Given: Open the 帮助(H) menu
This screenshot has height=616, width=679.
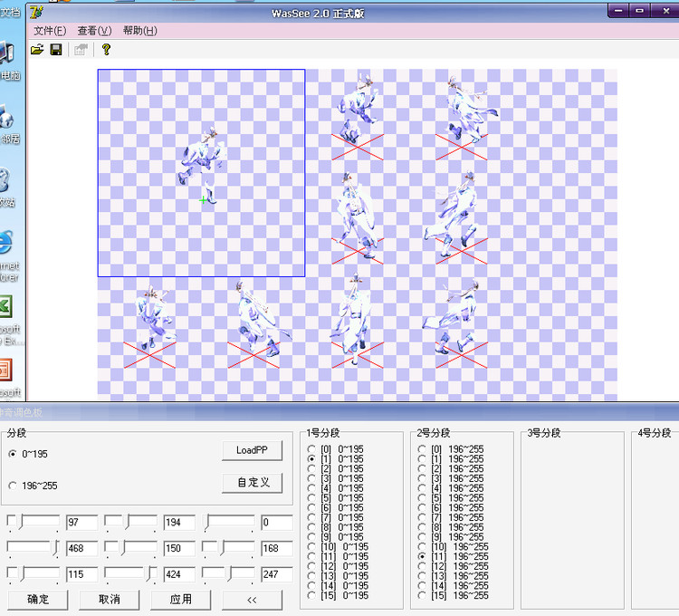Looking at the screenshot, I should point(139,31).
